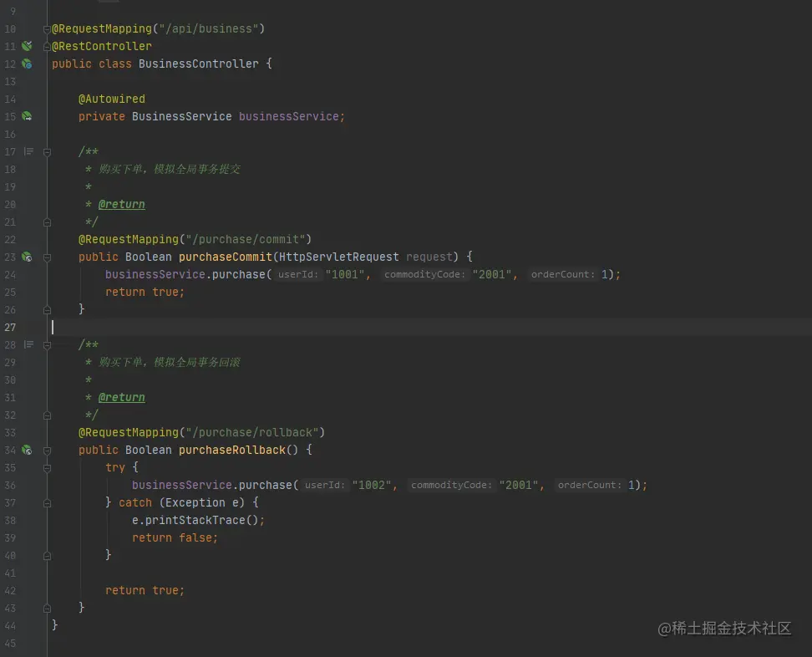Viewport: 812px width, 657px height.
Task: Click the Spring class gutter icon beside BusinessController
Action: pyautogui.click(x=27, y=64)
